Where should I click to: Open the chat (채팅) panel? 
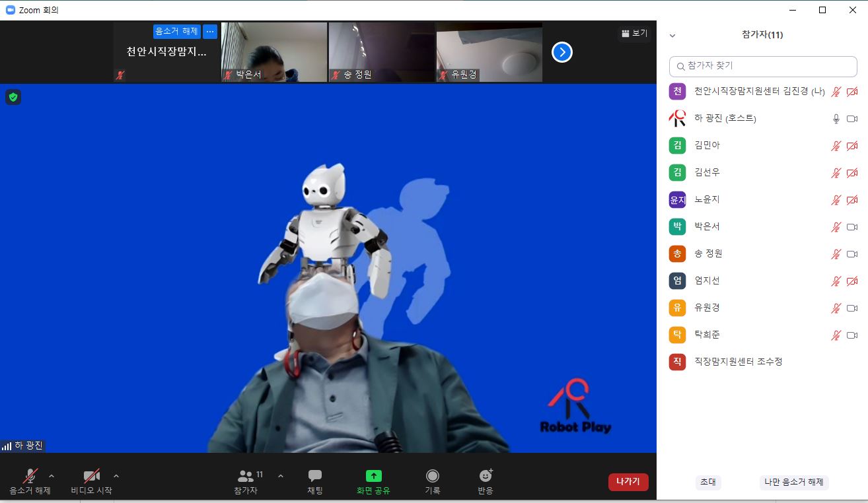[315, 481]
